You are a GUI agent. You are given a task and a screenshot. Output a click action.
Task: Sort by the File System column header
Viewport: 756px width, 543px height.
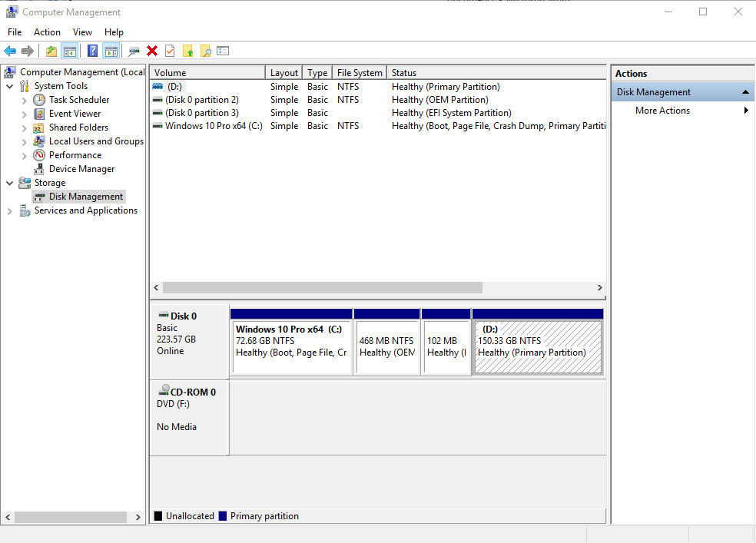(x=360, y=73)
